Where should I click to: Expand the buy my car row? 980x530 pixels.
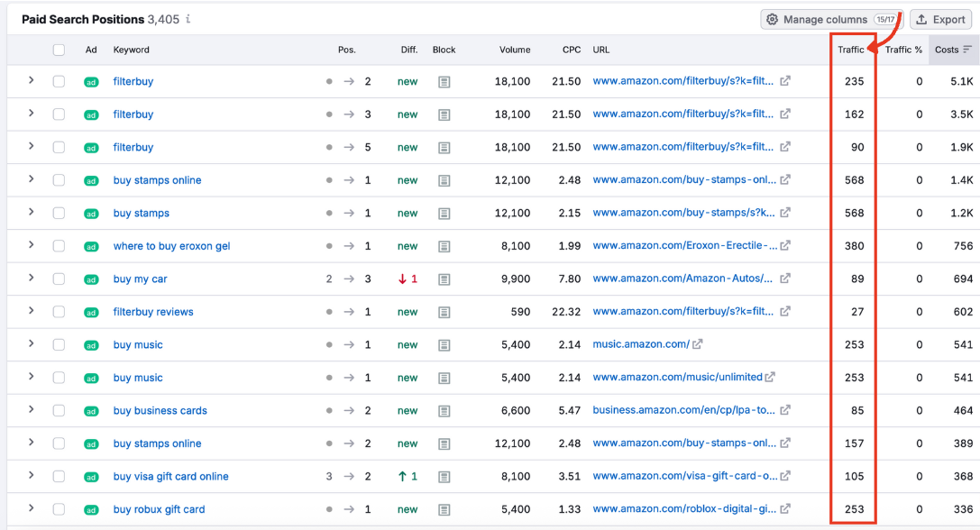(x=31, y=279)
